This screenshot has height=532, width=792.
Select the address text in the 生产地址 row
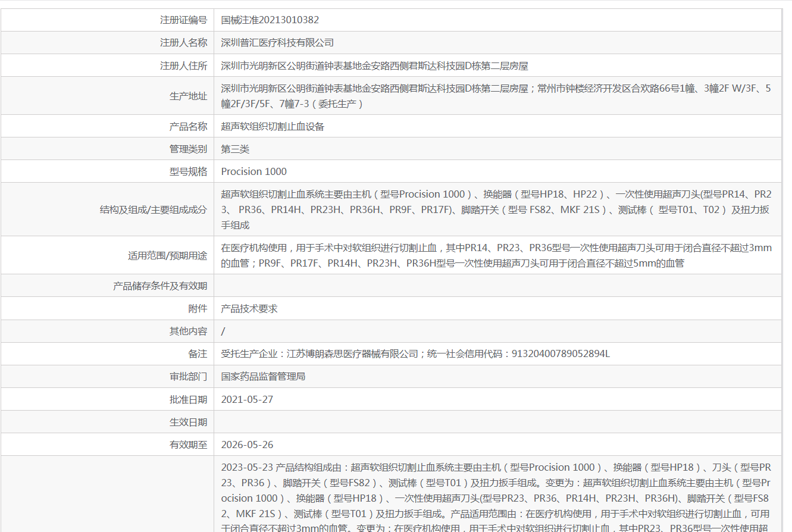496,96
